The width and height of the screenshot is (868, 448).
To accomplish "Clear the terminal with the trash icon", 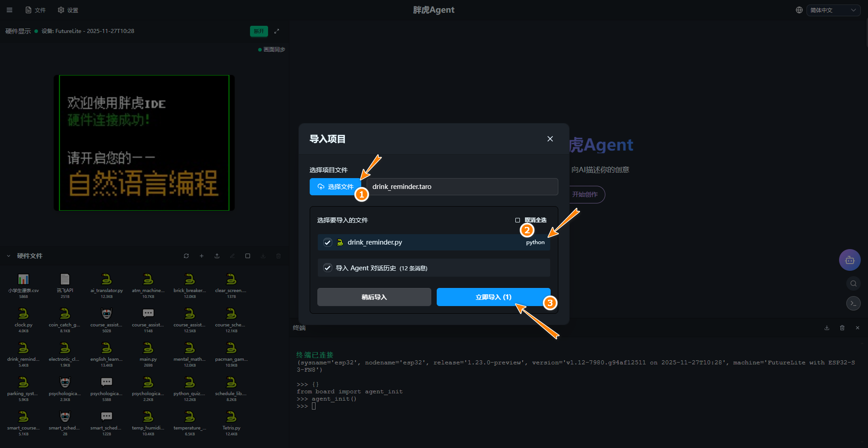I will [x=842, y=328].
